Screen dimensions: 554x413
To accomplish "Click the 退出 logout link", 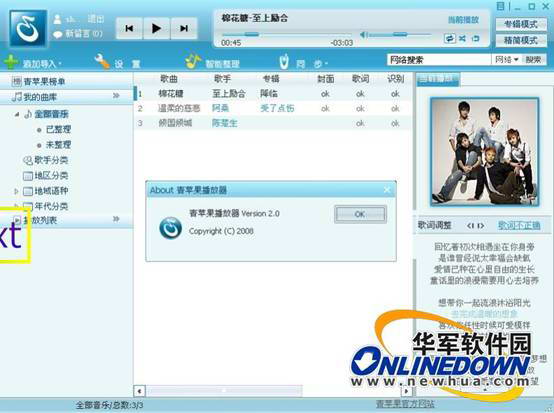I will pyautogui.click(x=95, y=19).
